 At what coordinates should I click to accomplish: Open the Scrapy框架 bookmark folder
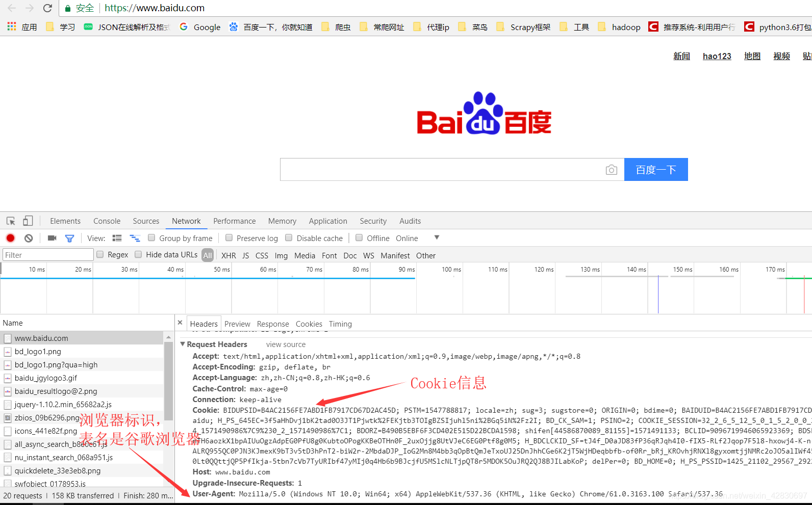click(x=523, y=27)
